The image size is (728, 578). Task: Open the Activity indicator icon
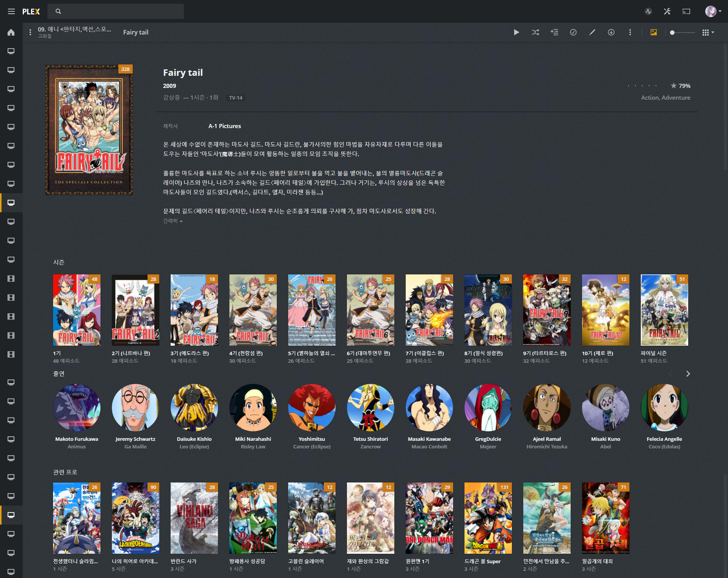[x=648, y=11]
